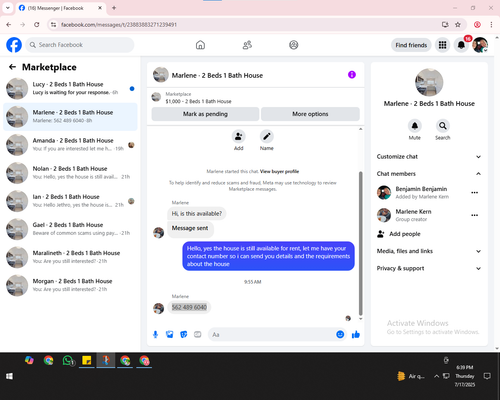This screenshot has width=500, height=400.
Task: Attach a photo file icon
Action: tap(170, 334)
